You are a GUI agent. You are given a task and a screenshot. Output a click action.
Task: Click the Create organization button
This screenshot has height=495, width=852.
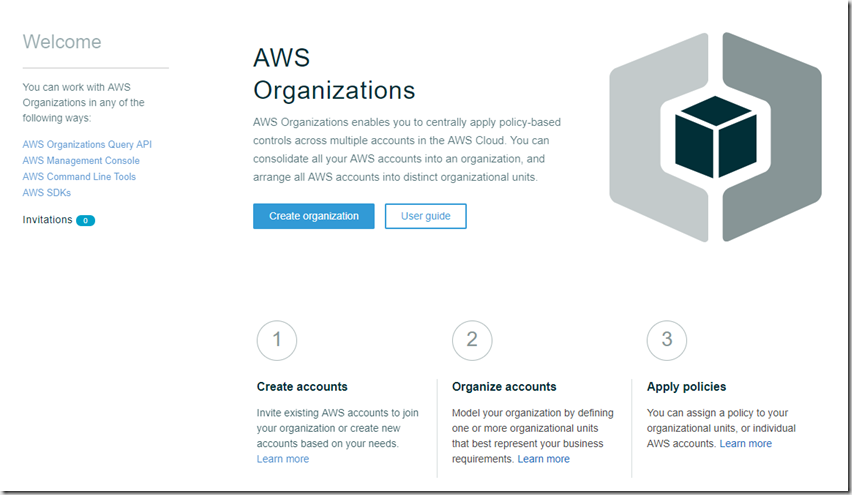coord(314,216)
